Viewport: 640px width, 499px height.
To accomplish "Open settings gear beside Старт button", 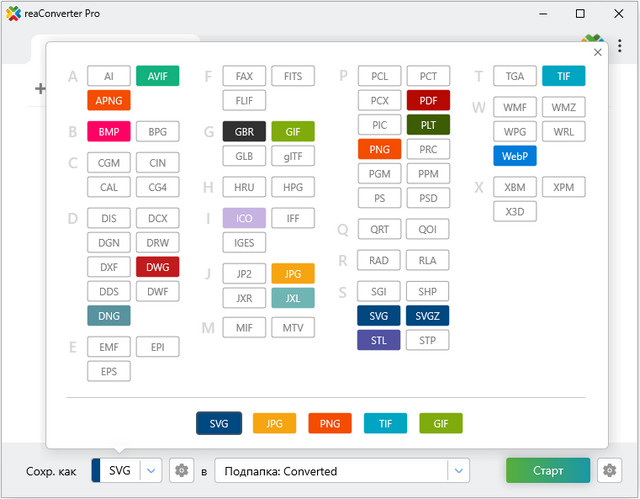I will click(607, 471).
